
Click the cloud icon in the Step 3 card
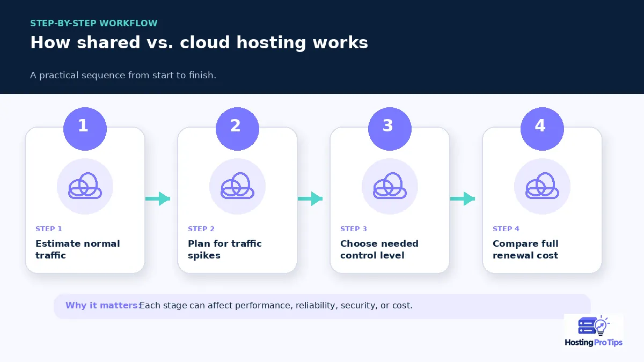coord(390,186)
